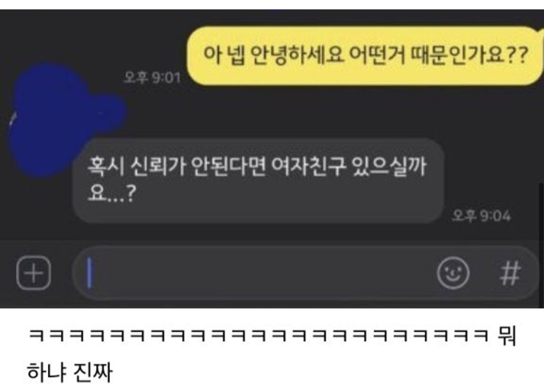This screenshot has height=392, width=544.
Task: Click the 오후 9:04 timestamp
Action: 482,215
